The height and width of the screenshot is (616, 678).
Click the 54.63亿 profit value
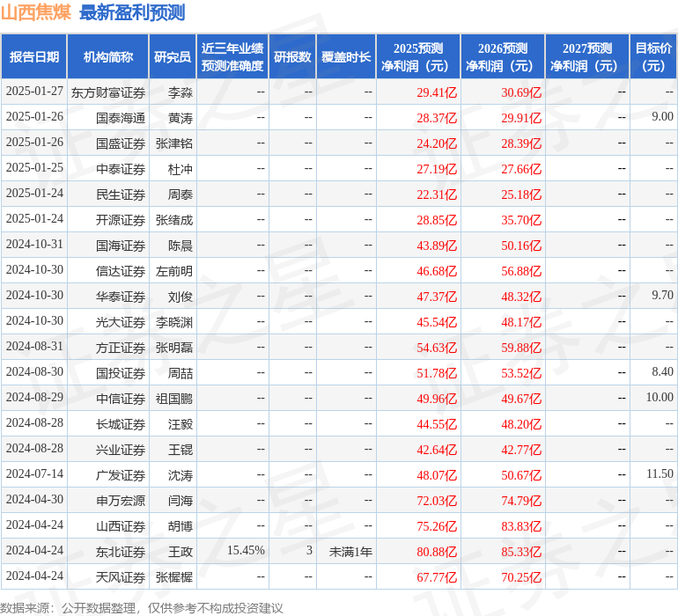click(x=437, y=348)
